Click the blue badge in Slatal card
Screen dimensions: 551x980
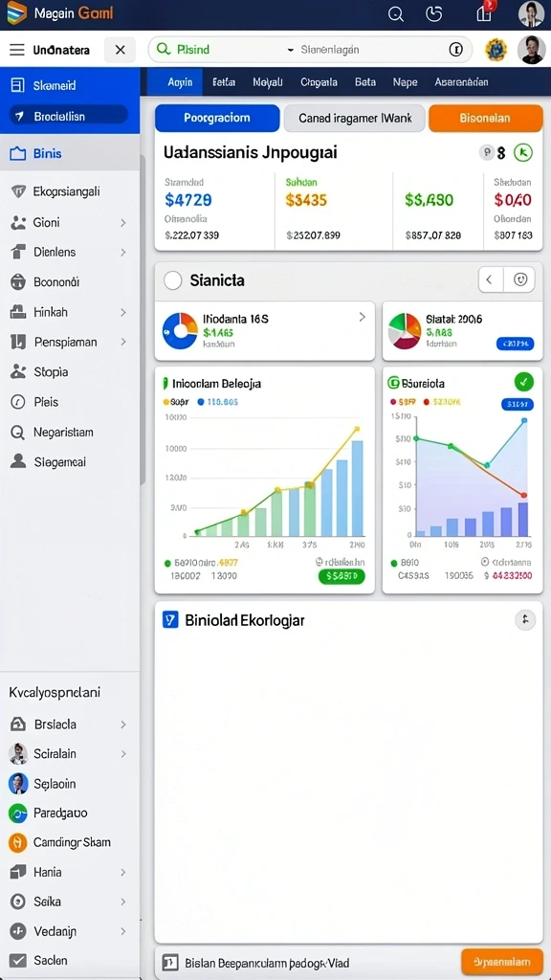(515, 344)
